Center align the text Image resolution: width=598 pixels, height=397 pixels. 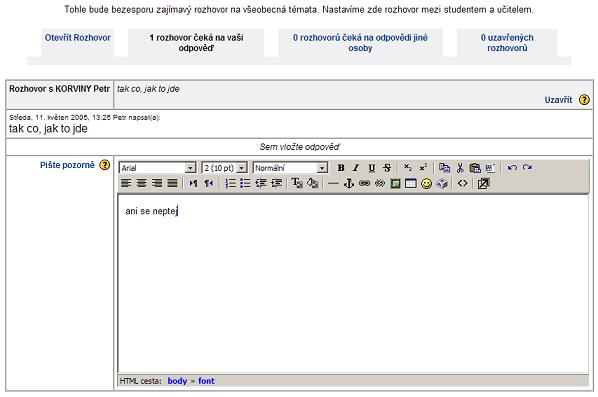point(141,183)
